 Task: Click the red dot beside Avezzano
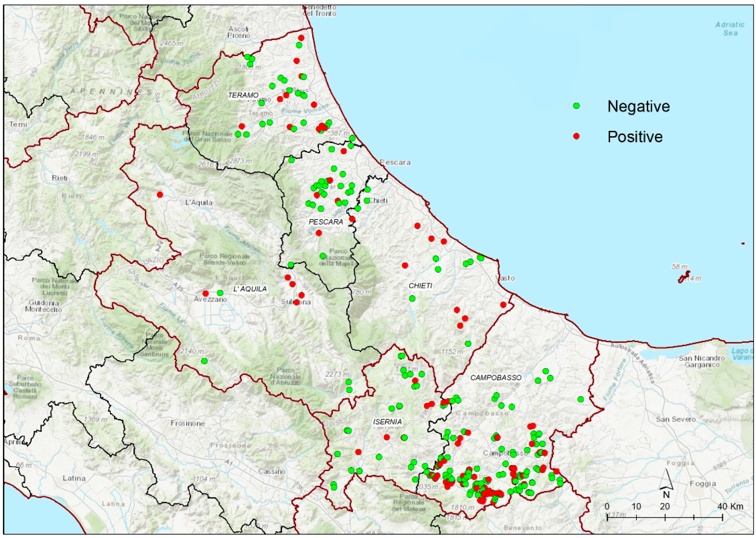click(x=206, y=294)
